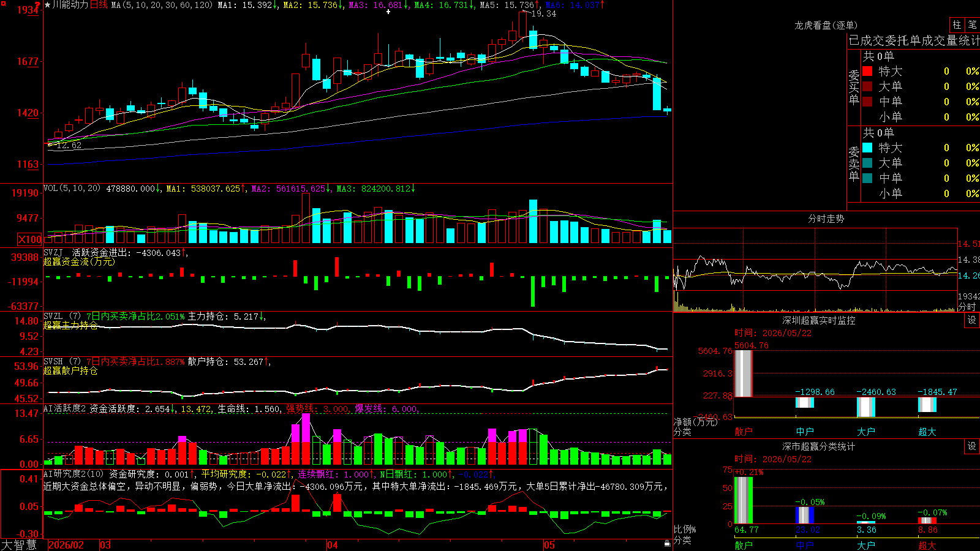Click the 小单 row under 委卖单
980x551 pixels.
[x=921, y=193]
